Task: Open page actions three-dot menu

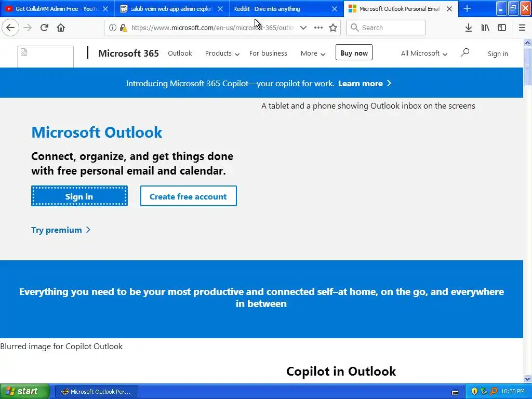Action: coord(318,28)
